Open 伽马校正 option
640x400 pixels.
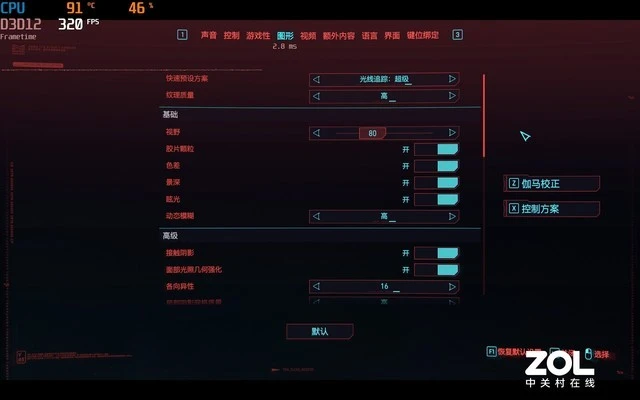click(552, 184)
